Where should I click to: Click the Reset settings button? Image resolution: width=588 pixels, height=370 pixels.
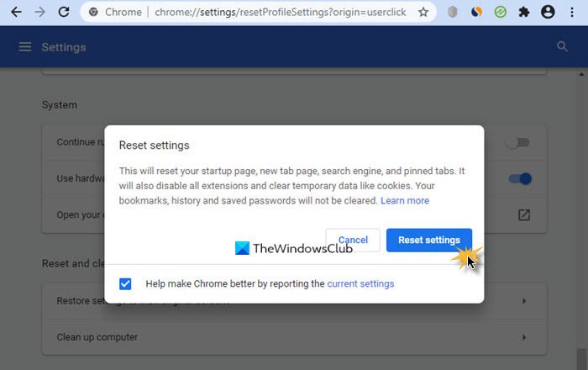429,240
